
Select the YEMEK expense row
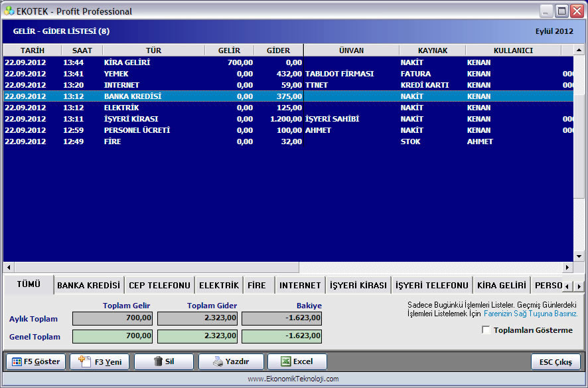[288, 74]
